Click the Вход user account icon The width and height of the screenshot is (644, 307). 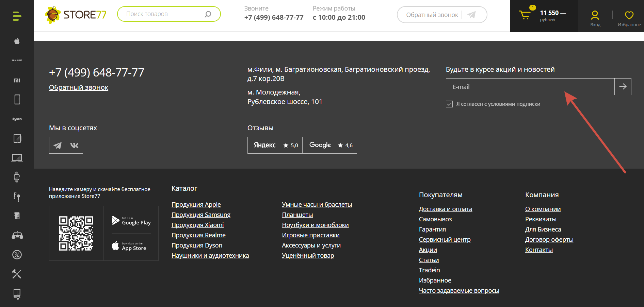[595, 19]
